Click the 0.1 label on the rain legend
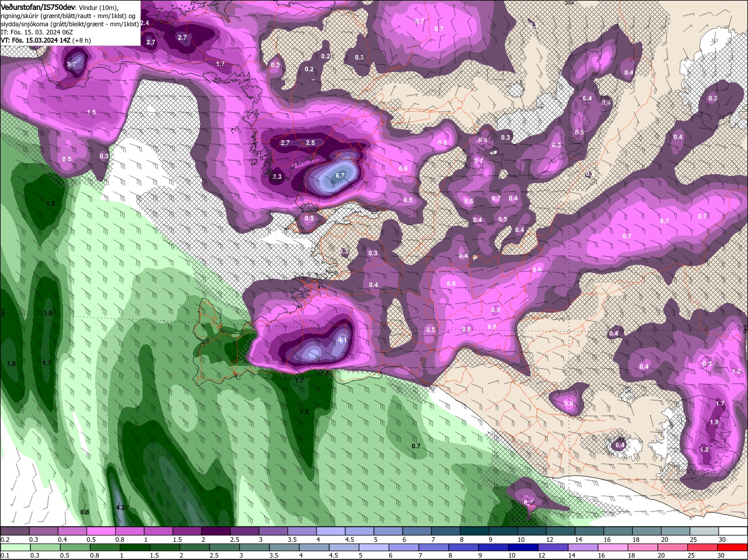748x560 pixels. (x=5, y=555)
